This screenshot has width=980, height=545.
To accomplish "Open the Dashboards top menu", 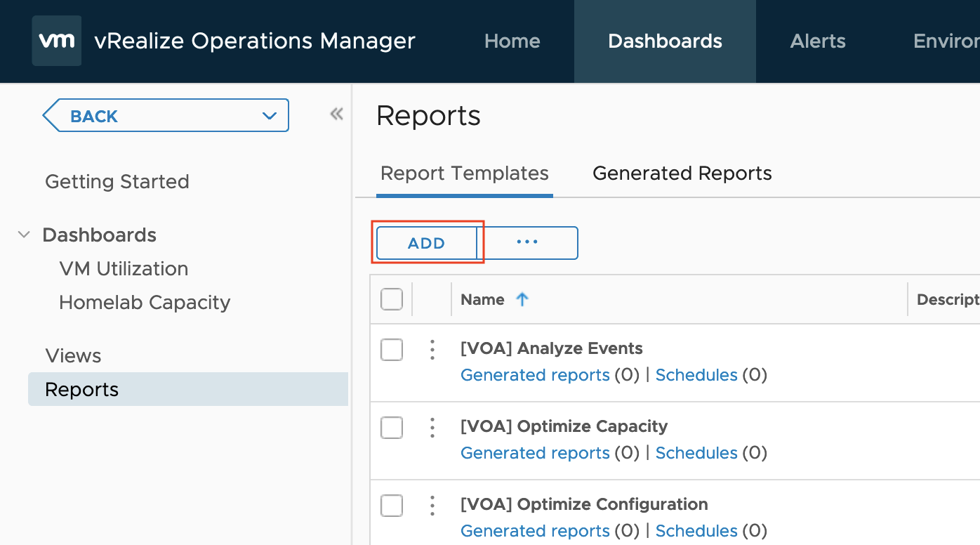I will [x=665, y=41].
